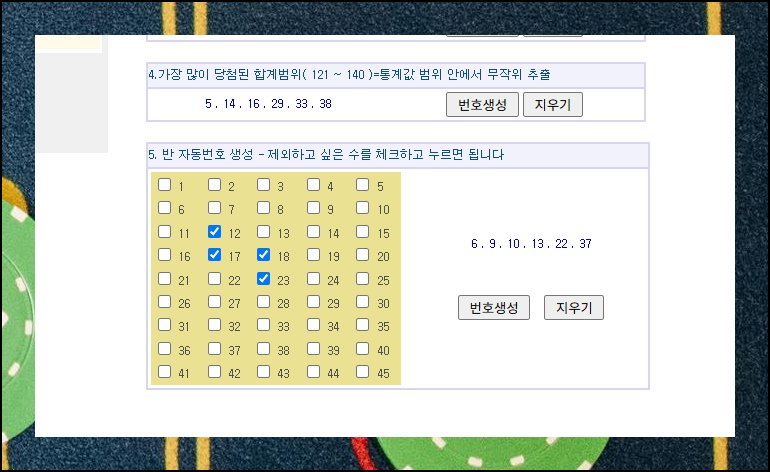The image size is (770, 472).
Task: Tick the checkbox for number 10
Action: (x=362, y=208)
